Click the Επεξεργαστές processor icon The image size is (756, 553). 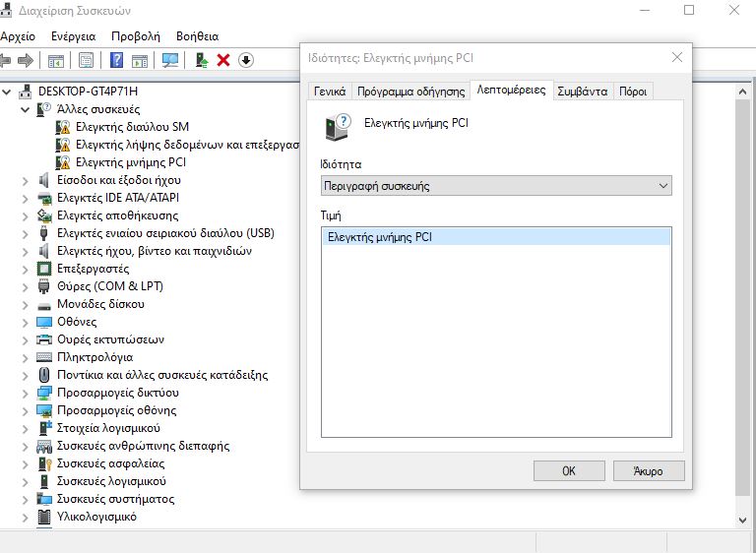click(x=44, y=269)
